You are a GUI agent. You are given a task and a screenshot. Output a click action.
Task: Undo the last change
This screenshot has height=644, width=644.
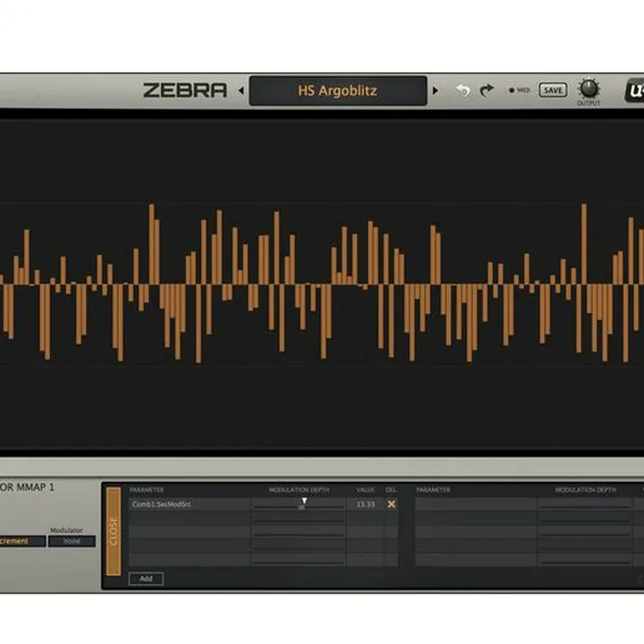[x=463, y=90]
